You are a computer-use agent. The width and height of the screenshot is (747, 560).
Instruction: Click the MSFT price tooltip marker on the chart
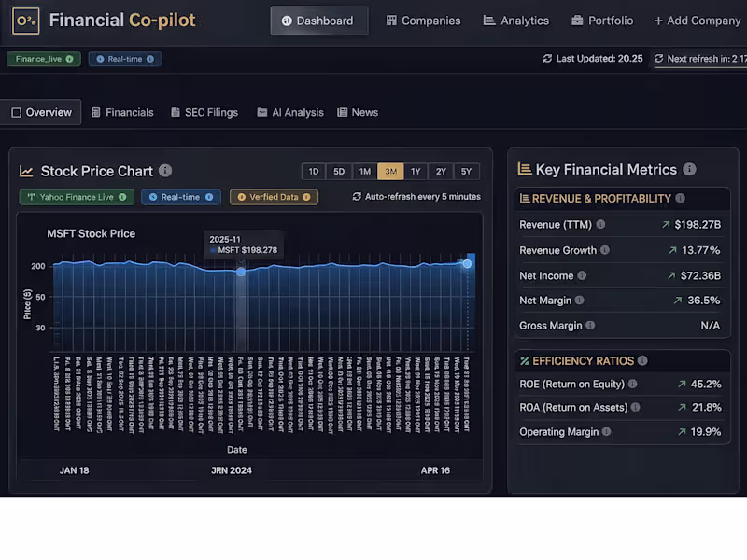point(241,271)
